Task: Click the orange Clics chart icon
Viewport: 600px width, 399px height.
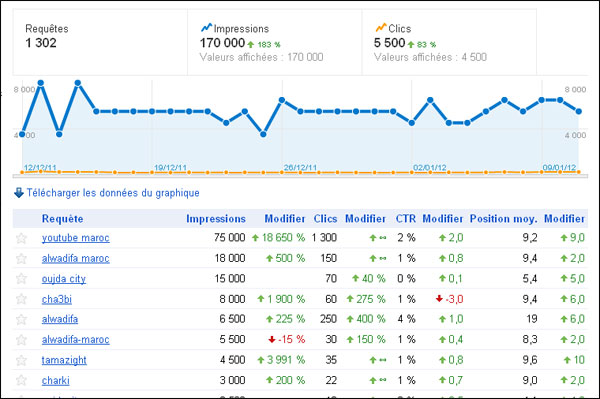Action: click(x=381, y=28)
